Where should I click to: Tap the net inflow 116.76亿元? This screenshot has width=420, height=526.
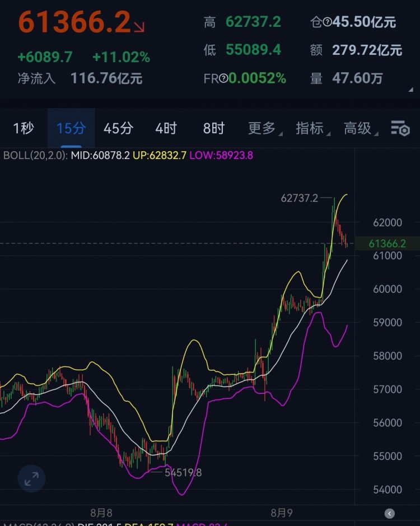pos(106,78)
